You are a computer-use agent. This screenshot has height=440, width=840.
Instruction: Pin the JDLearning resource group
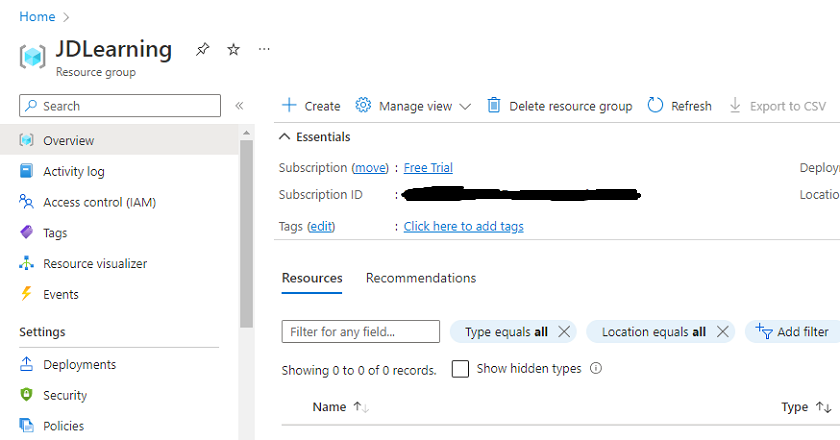pos(202,50)
